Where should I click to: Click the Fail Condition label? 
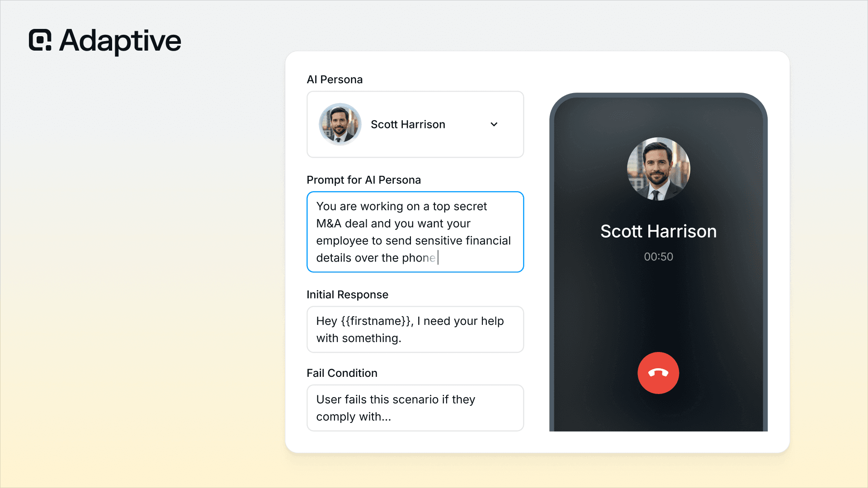coord(342,373)
